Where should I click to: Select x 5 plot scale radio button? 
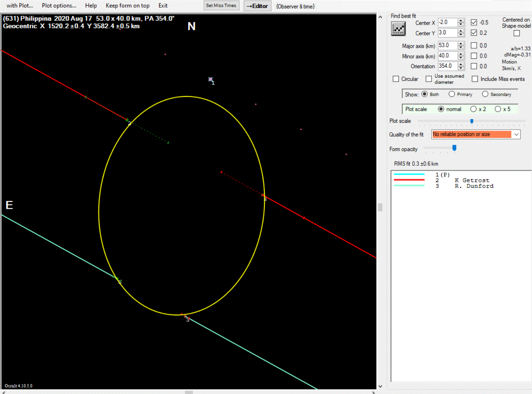498,109
